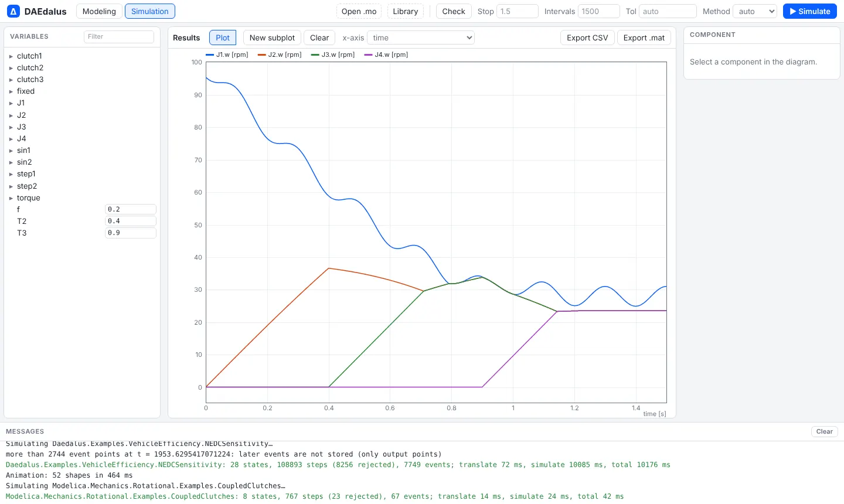
Task: Clear the Messages log
Action: pyautogui.click(x=824, y=431)
